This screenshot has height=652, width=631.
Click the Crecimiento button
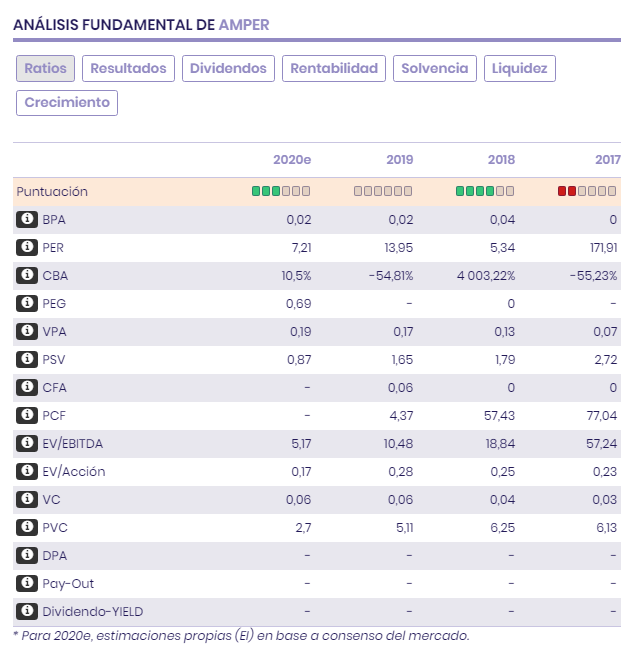[x=67, y=102]
